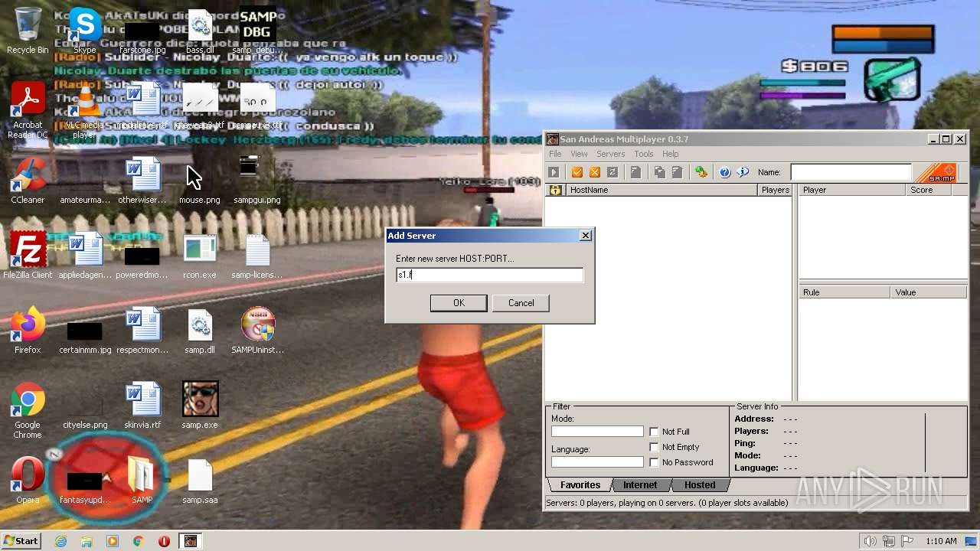This screenshot has width=980, height=551.
Task: Sort servers by Players column header
Action: (x=775, y=190)
